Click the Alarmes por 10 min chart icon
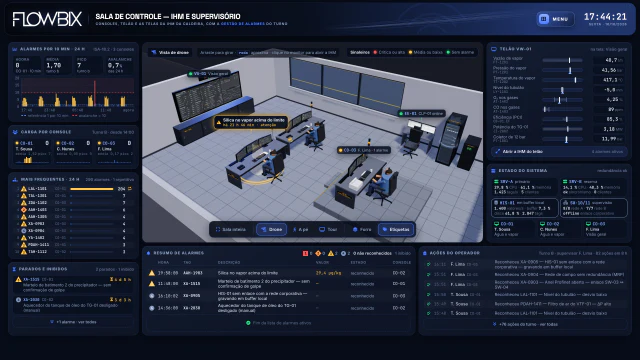The image size is (640, 360). coord(15,49)
